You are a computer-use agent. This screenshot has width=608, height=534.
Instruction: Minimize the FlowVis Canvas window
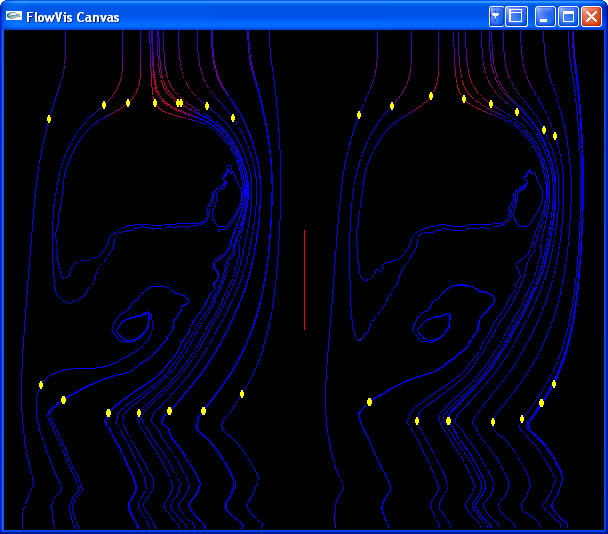pyautogui.click(x=544, y=16)
